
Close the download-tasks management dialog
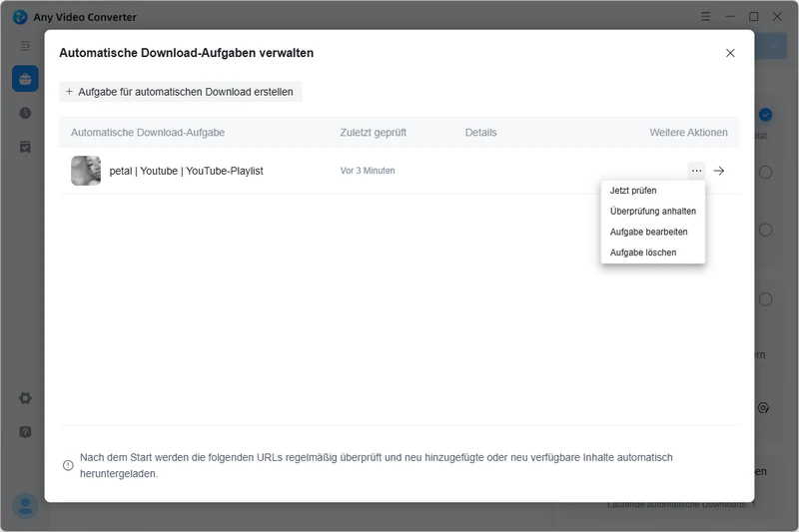point(730,53)
